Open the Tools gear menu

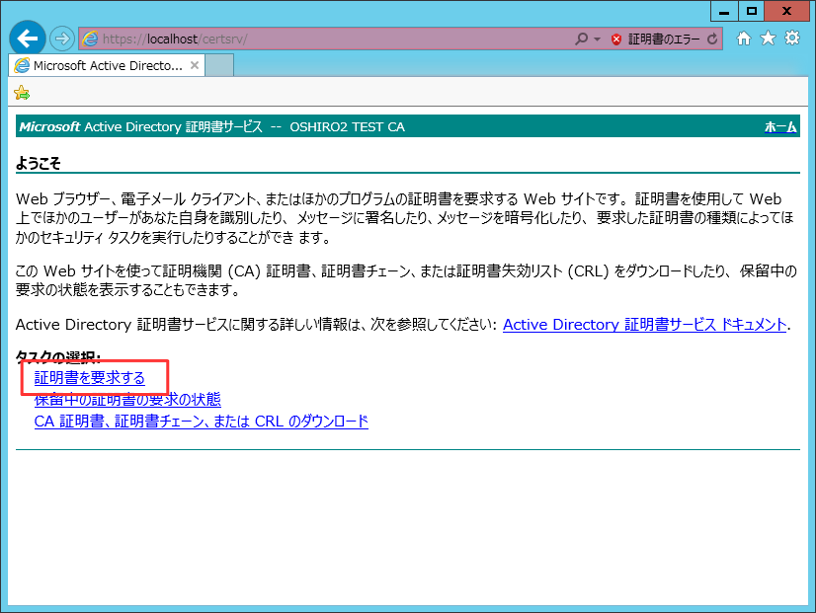[792, 38]
